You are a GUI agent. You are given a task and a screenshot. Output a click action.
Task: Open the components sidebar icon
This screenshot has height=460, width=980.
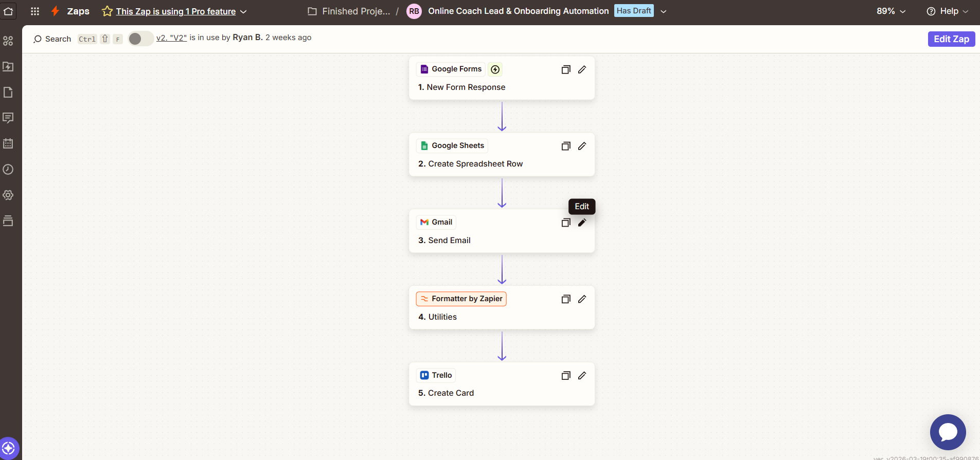coord(8,41)
